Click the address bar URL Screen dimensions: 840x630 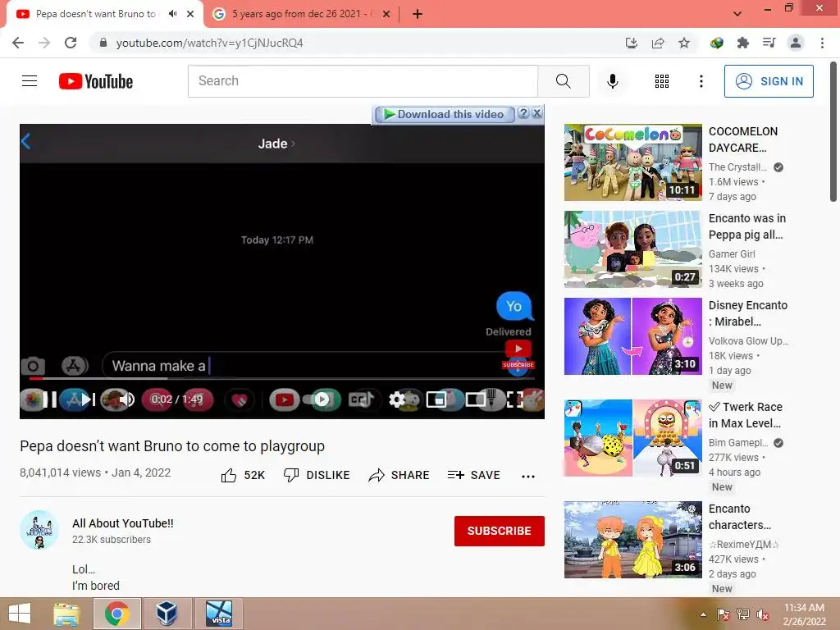point(209,43)
